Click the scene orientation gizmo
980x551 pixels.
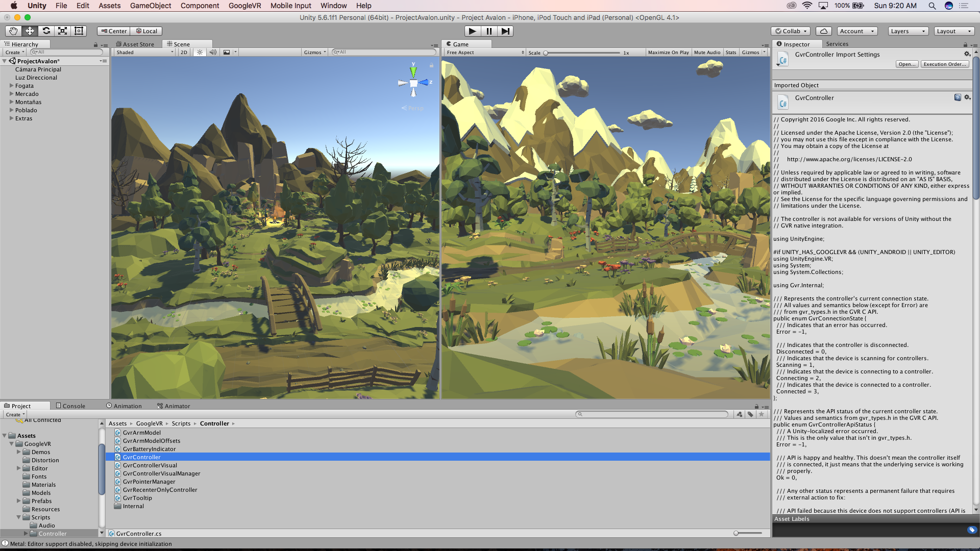pyautogui.click(x=414, y=82)
